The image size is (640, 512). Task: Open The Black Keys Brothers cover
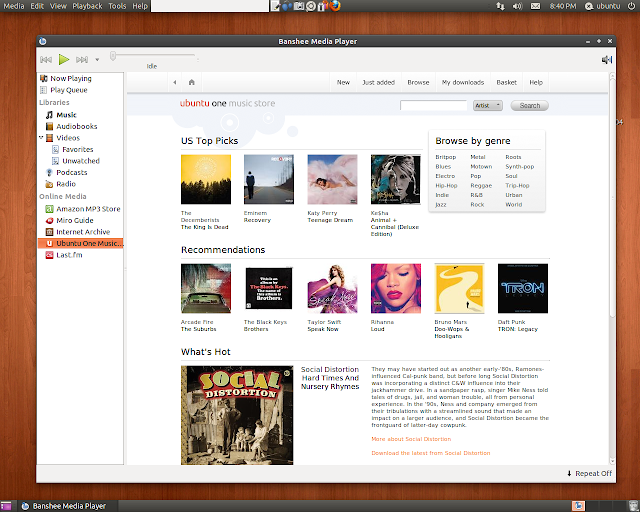click(269, 288)
